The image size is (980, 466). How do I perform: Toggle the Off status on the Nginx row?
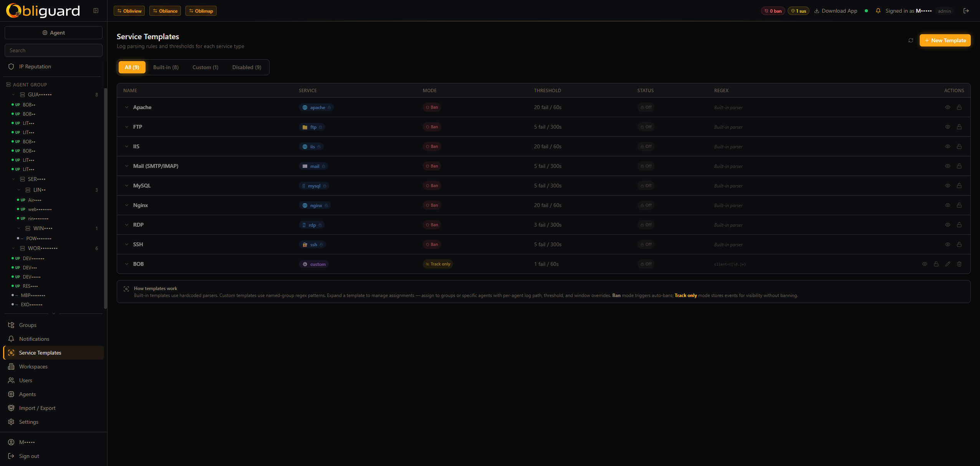pyautogui.click(x=646, y=205)
